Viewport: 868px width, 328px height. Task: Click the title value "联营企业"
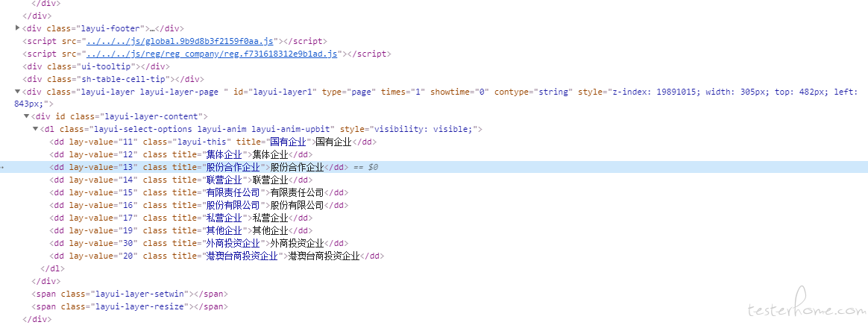coord(224,180)
